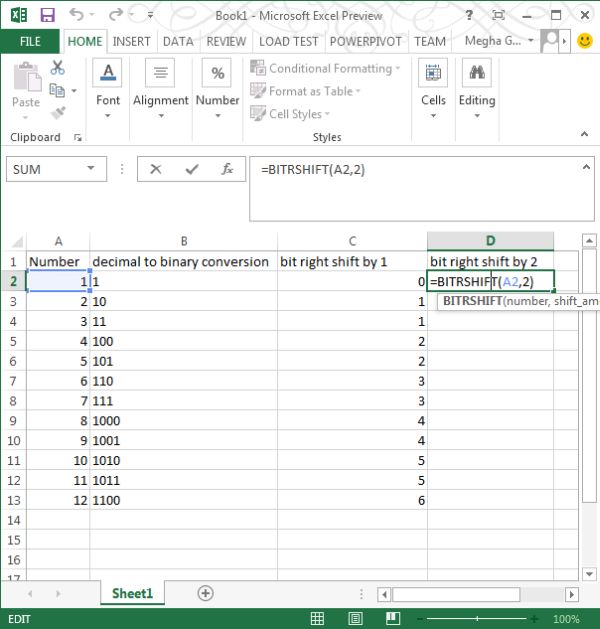600x629 pixels.
Task: Click the Save icon in quick access toolbar
Action: click(47, 15)
